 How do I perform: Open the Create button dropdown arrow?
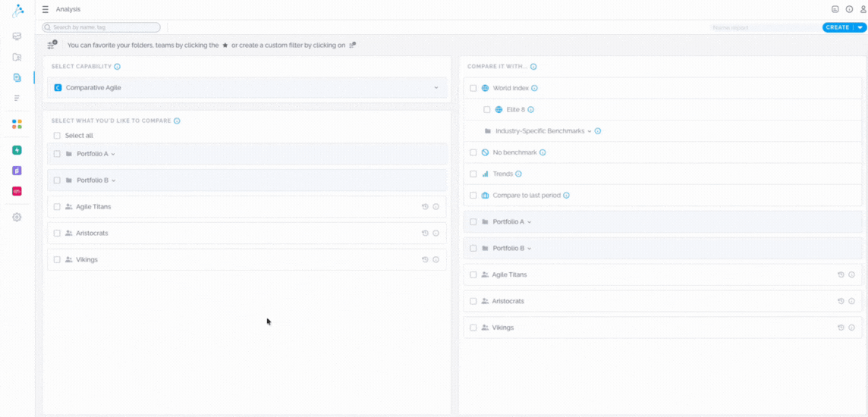click(x=860, y=27)
